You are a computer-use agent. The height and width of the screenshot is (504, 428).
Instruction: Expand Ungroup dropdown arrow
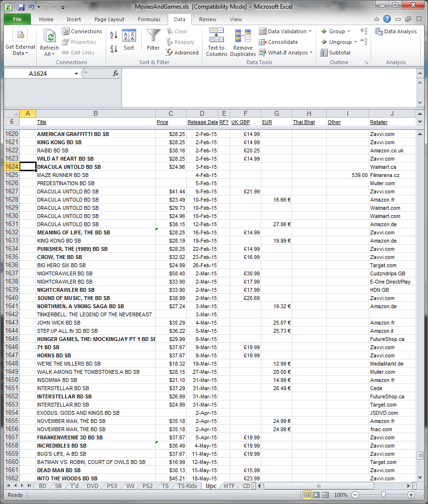click(355, 42)
